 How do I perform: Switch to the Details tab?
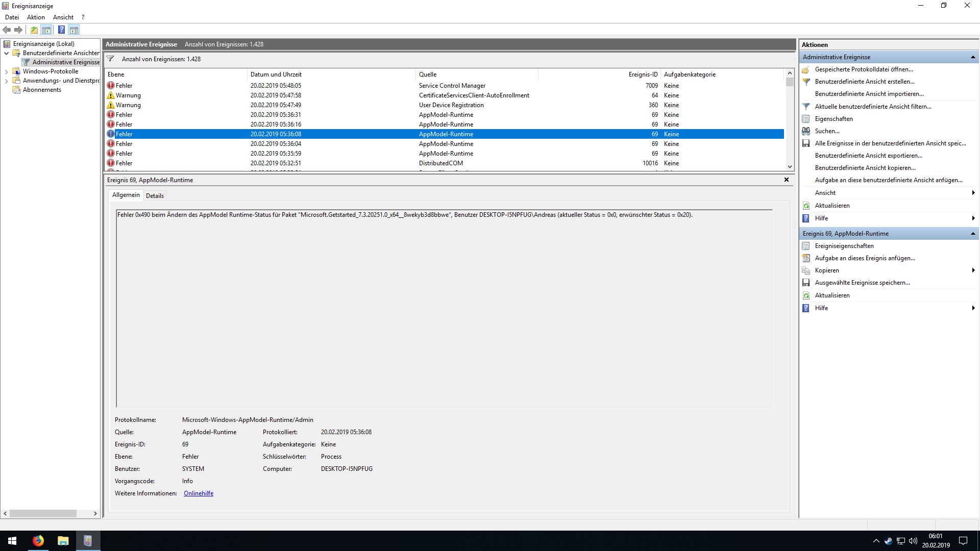click(x=155, y=196)
